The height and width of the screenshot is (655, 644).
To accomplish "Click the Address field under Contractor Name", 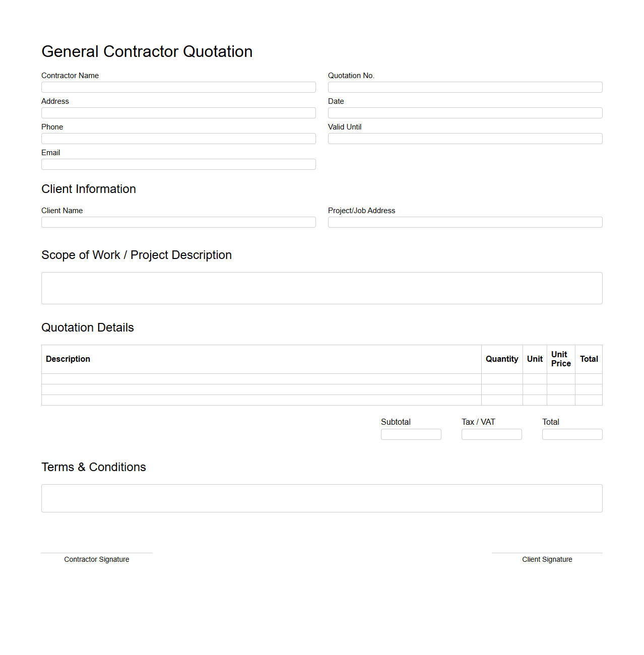I will click(x=178, y=112).
